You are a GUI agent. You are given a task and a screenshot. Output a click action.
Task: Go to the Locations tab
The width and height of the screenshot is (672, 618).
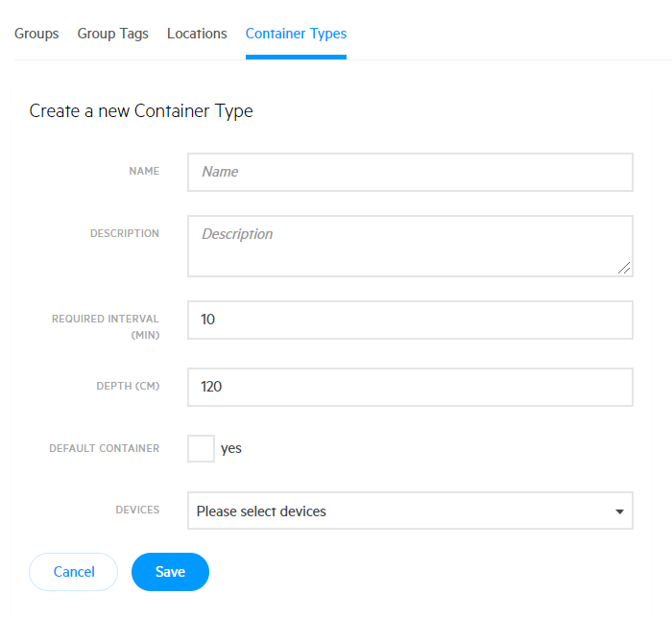pyautogui.click(x=197, y=34)
